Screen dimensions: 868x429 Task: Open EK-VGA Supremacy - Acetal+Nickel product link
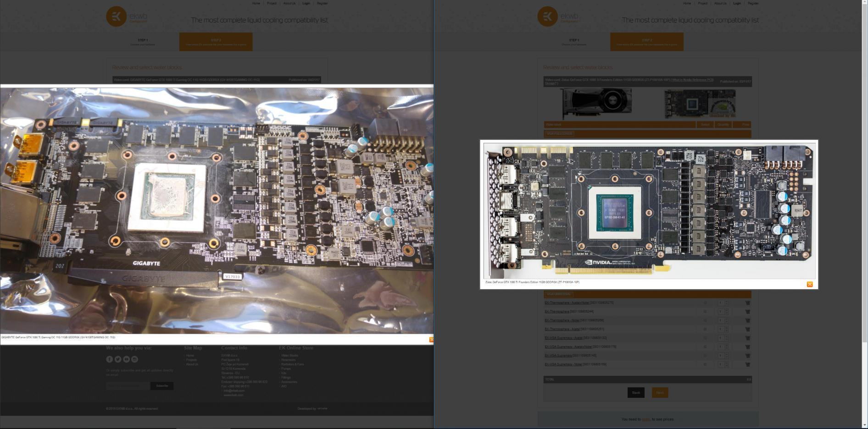point(568,347)
